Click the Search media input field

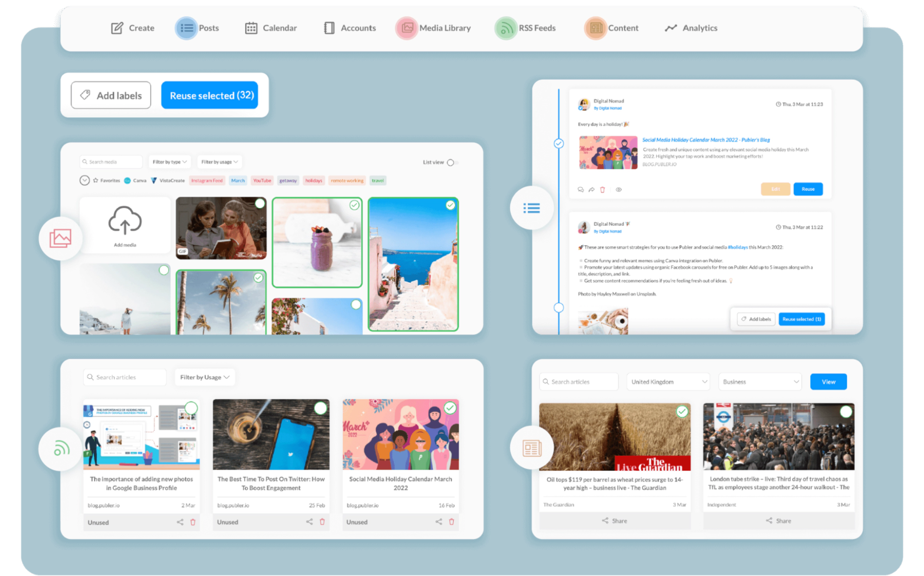(x=111, y=162)
